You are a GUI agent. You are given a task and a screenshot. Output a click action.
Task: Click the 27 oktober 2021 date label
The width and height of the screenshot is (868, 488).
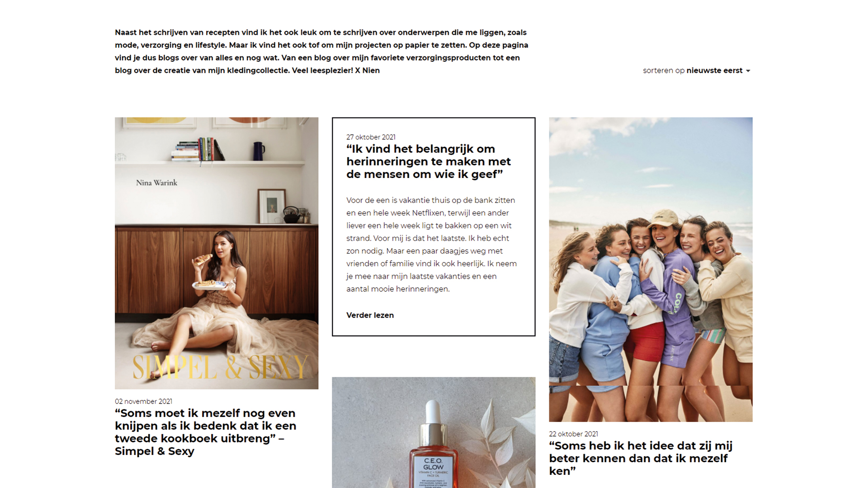[371, 137]
